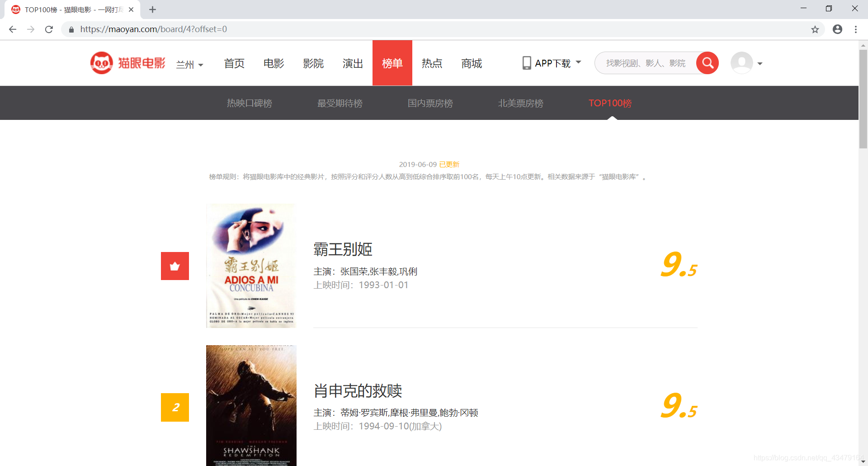Open the 热点 menu item

[432, 63]
